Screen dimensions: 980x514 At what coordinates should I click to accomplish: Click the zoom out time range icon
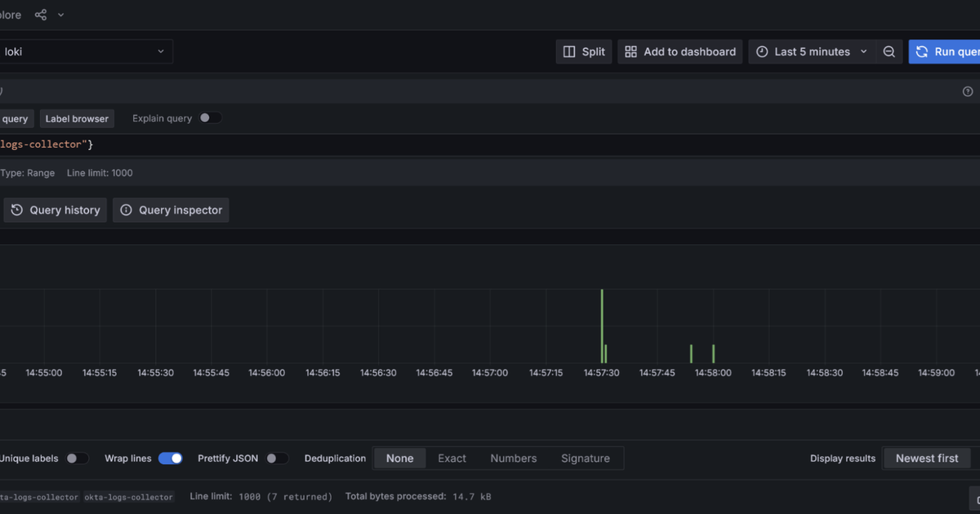pos(889,51)
